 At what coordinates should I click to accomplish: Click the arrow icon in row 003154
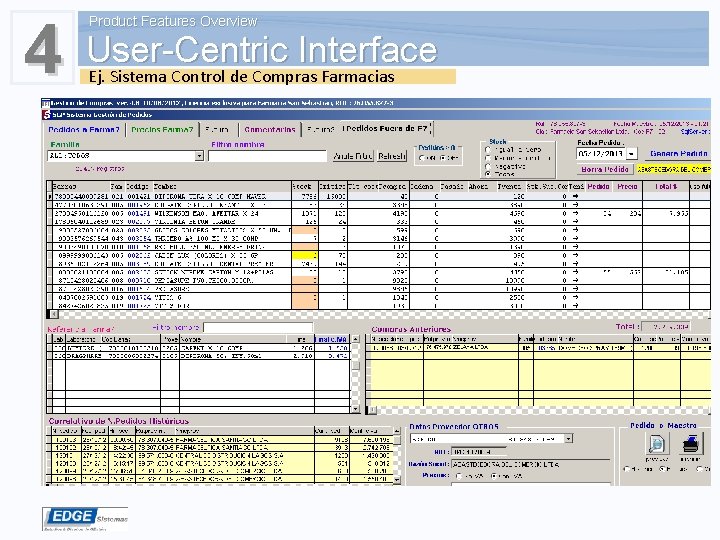575,238
